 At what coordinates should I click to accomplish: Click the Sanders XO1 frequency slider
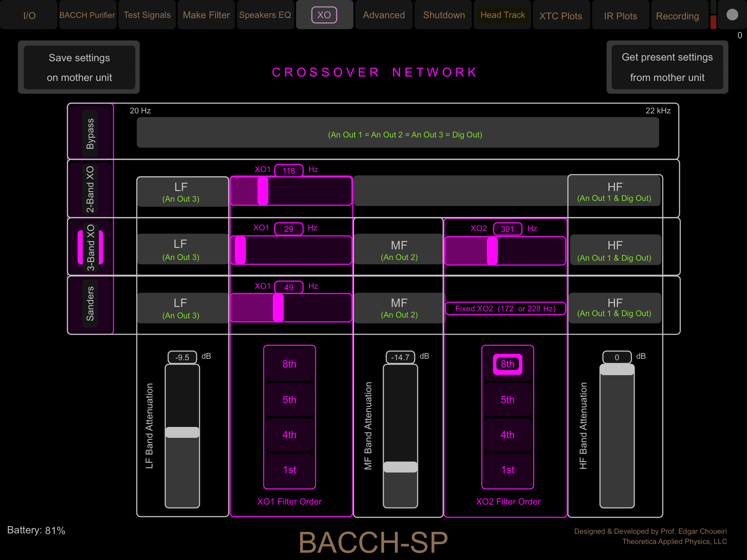(x=291, y=308)
